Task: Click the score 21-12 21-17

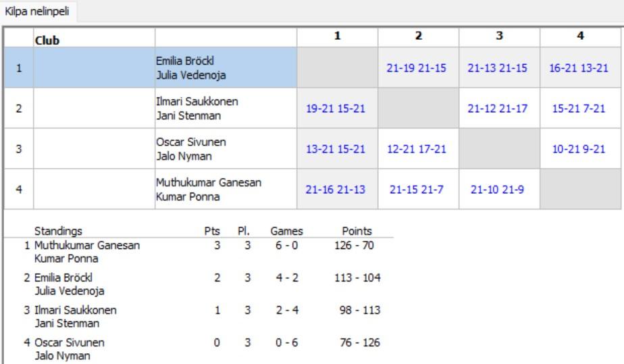Action: [498, 108]
